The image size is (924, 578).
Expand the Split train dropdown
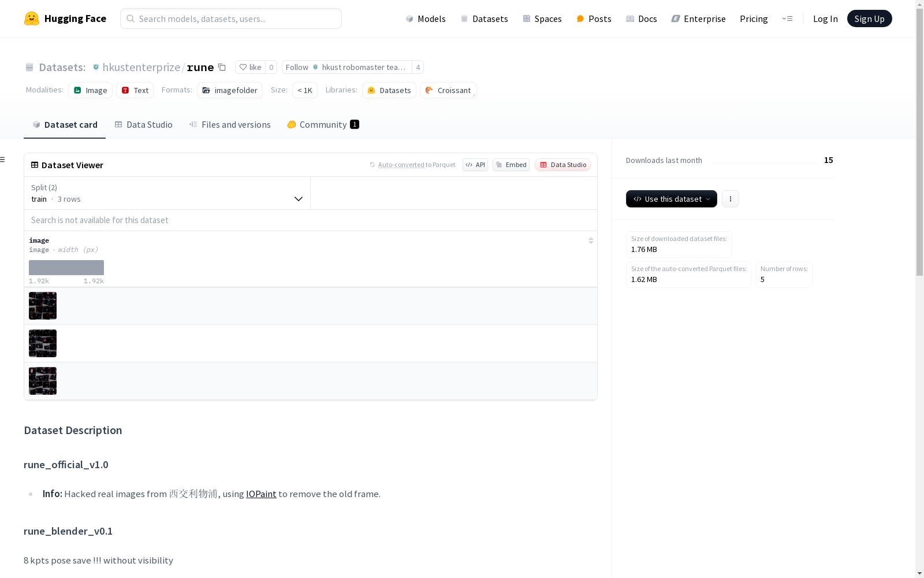point(167,193)
